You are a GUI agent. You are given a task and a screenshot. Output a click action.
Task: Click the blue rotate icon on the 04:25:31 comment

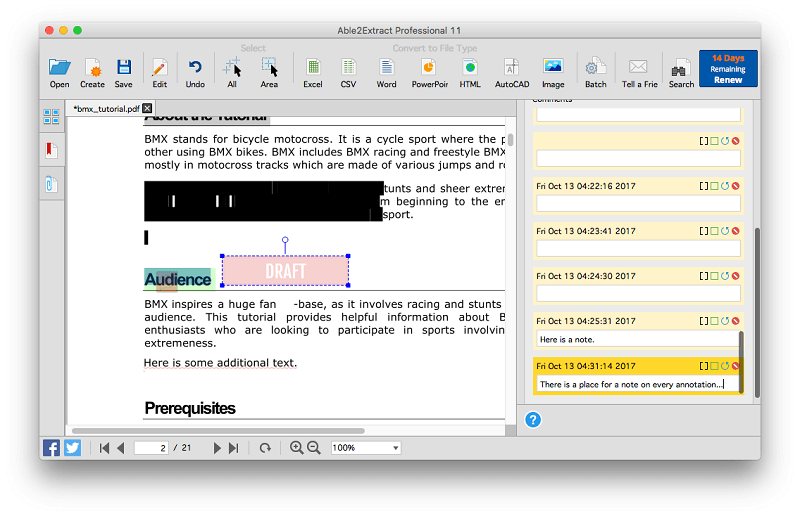725,321
